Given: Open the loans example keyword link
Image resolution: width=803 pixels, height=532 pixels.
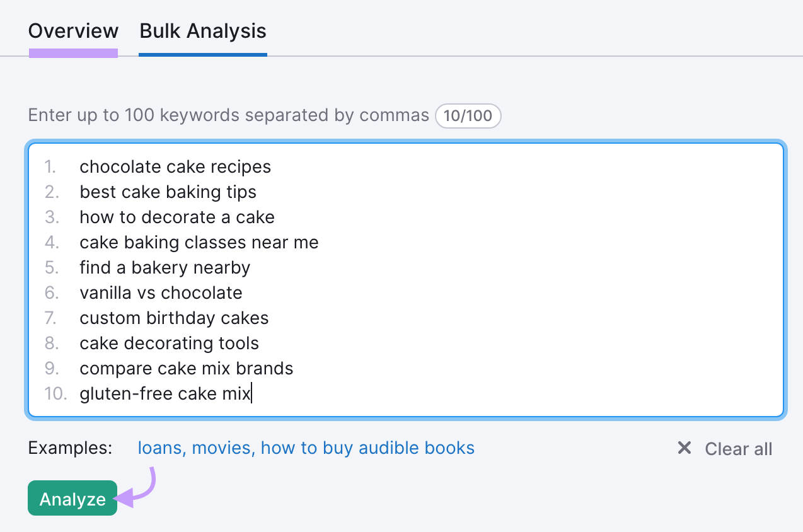Looking at the screenshot, I should tap(159, 448).
